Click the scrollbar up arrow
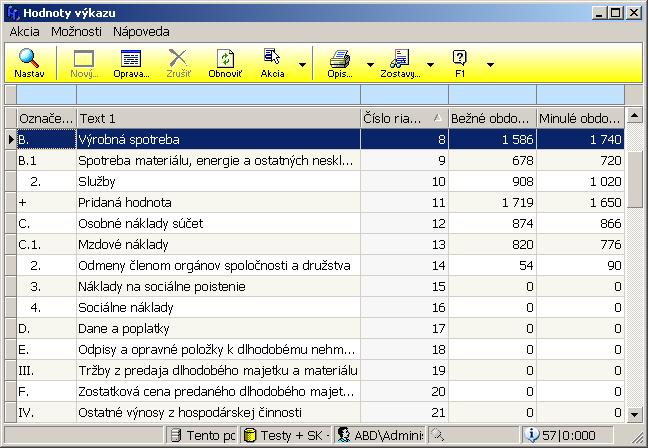The height and width of the screenshot is (448, 648). tap(634, 115)
